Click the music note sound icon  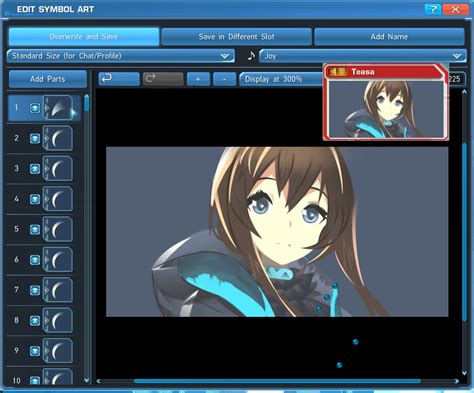click(251, 56)
